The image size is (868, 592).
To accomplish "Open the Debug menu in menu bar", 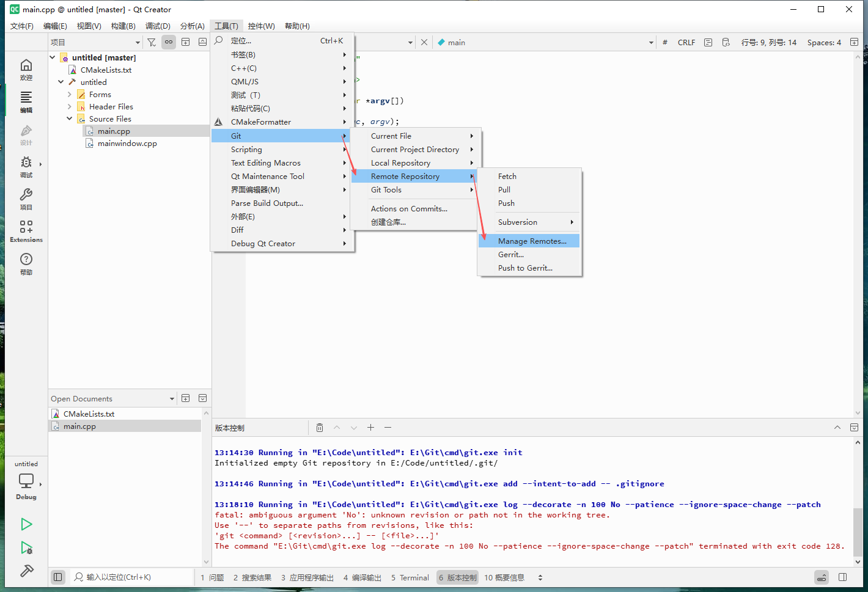I will point(158,26).
